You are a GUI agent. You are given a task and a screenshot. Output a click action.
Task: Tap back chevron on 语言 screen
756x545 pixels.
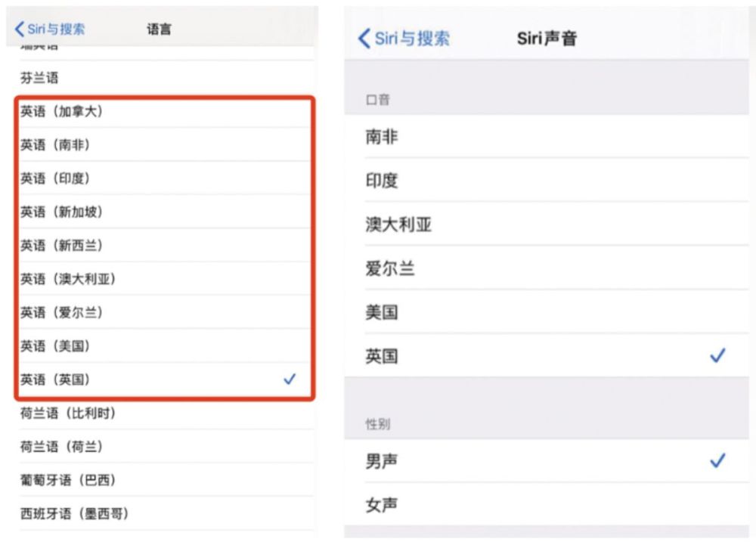tap(20, 29)
